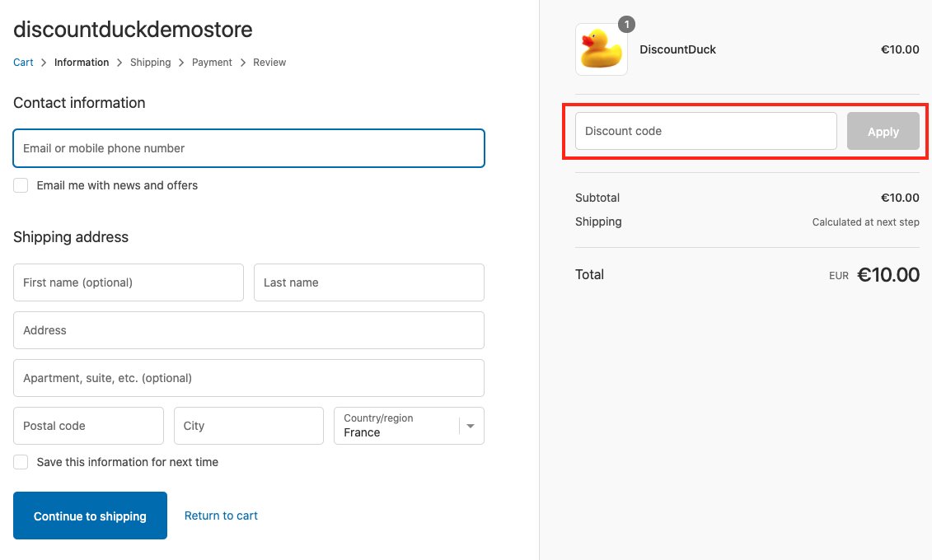The height and width of the screenshot is (560, 932).
Task: Select the Payment breadcrumb step
Action: (212, 63)
